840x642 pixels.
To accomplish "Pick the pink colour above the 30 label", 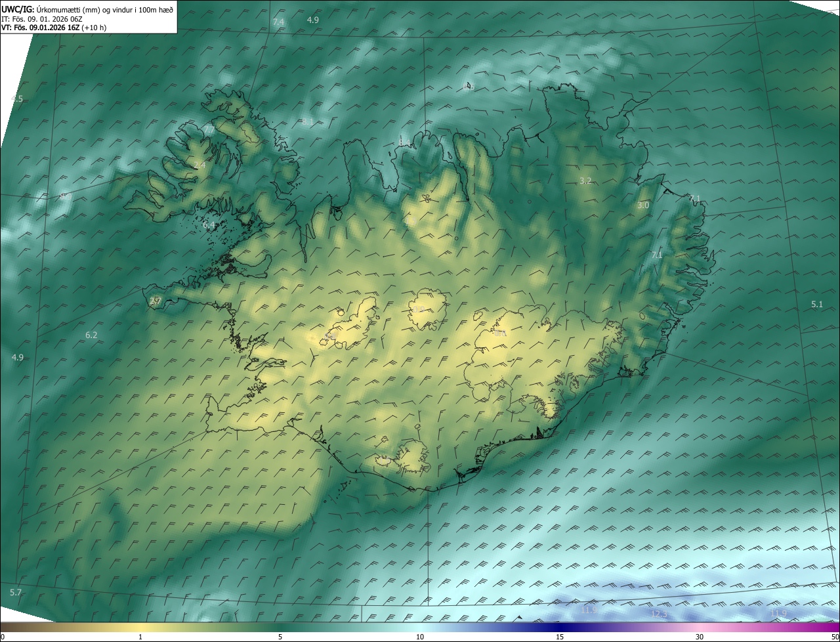I will tap(700, 627).
